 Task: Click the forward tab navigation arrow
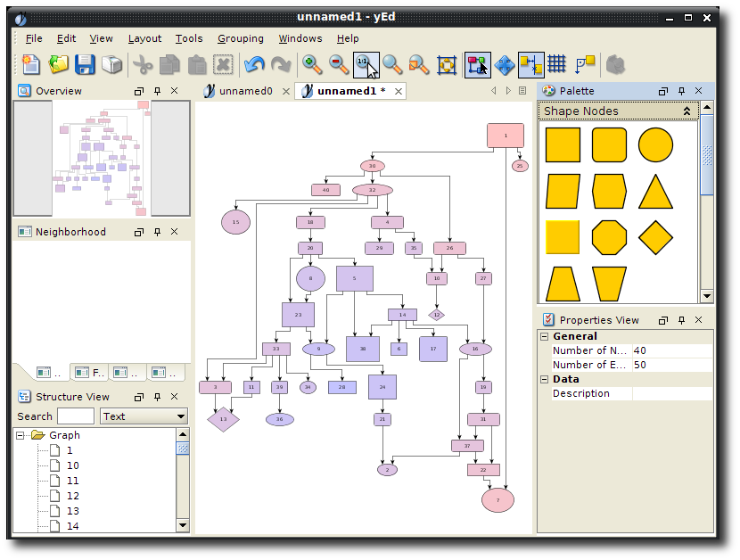[x=506, y=90]
